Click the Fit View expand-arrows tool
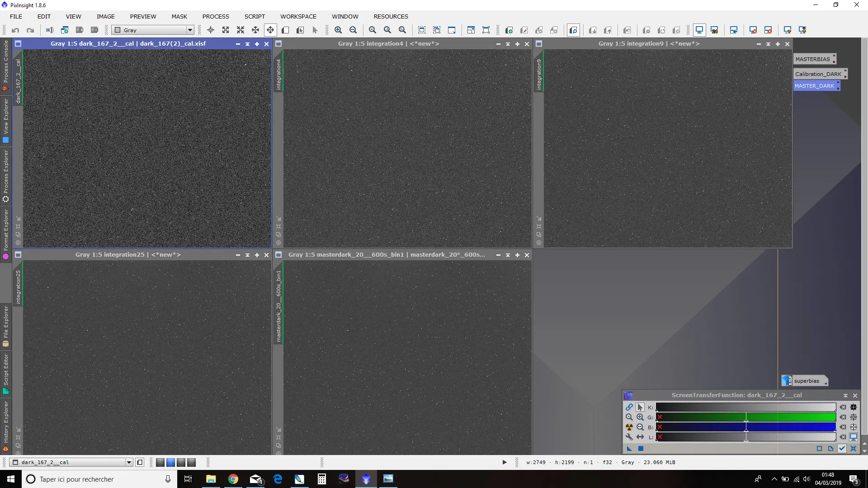 tap(226, 30)
